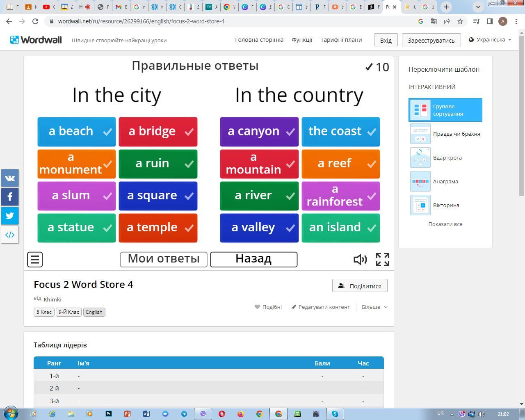
Task: Show all templates via Показати все
Action: coord(445,224)
